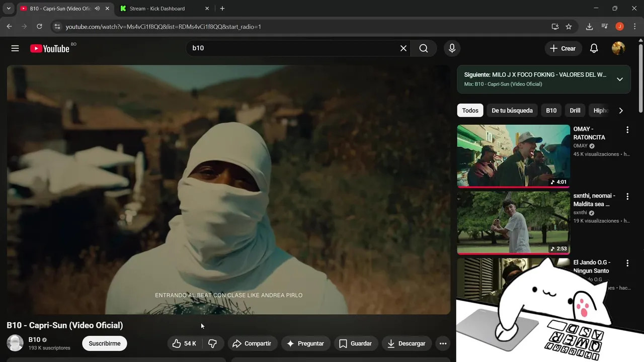644x362 pixels.
Task: Click Siguiente MILO J X FOCO FOKING text
Action: [x=535, y=75]
